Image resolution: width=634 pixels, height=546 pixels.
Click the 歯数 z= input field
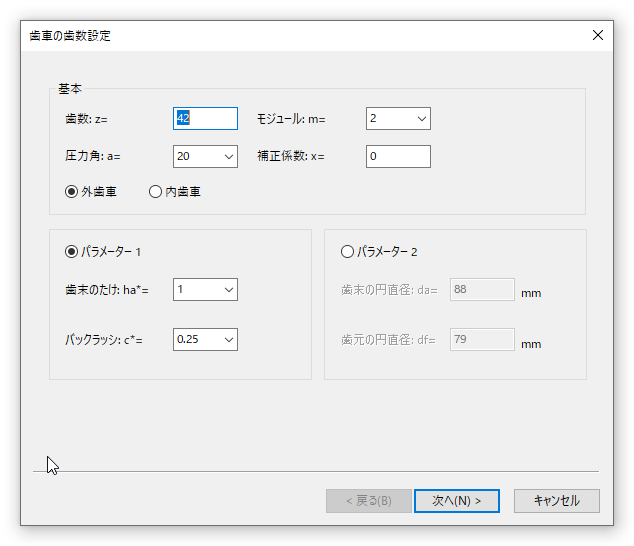pyautogui.click(x=205, y=119)
